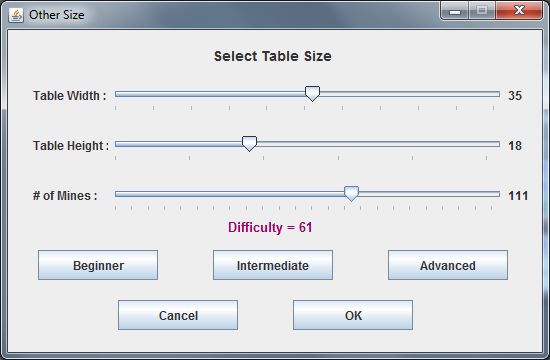Click the Table Height label
Screen dimensions: 550x360
pos(71,146)
